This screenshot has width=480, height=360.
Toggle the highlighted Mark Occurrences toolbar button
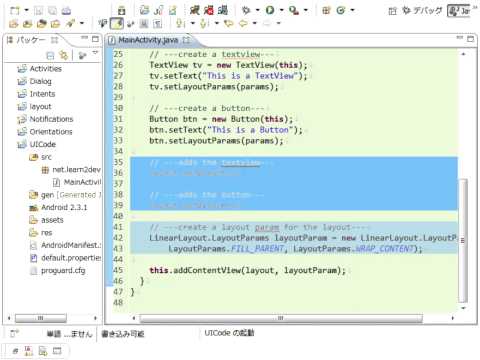pos(117,23)
